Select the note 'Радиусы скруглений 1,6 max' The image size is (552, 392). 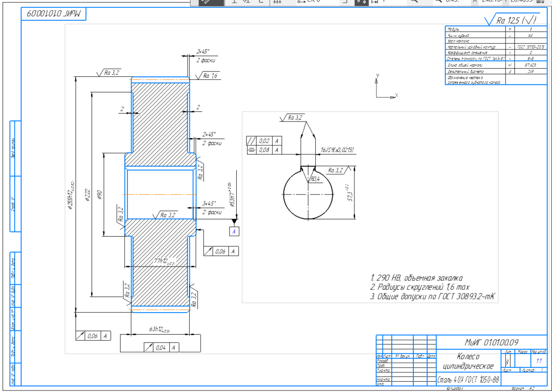(x=419, y=287)
